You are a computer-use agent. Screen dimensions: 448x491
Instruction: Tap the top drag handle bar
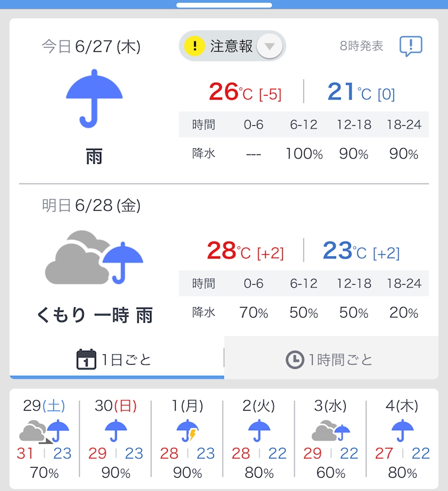coord(224,5)
